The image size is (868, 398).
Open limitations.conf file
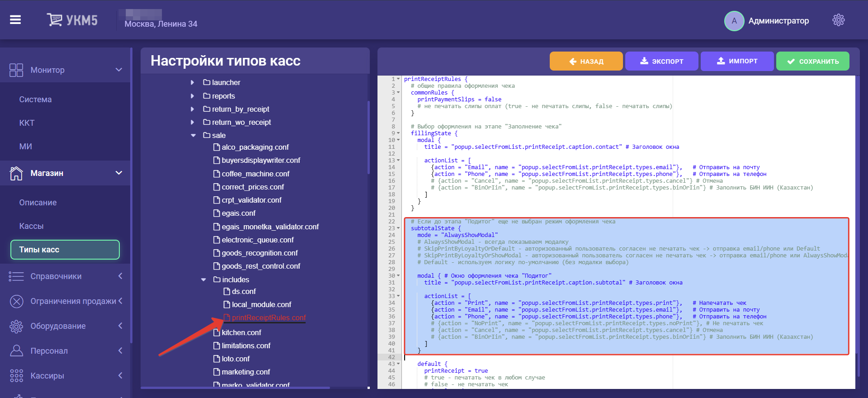click(x=246, y=346)
